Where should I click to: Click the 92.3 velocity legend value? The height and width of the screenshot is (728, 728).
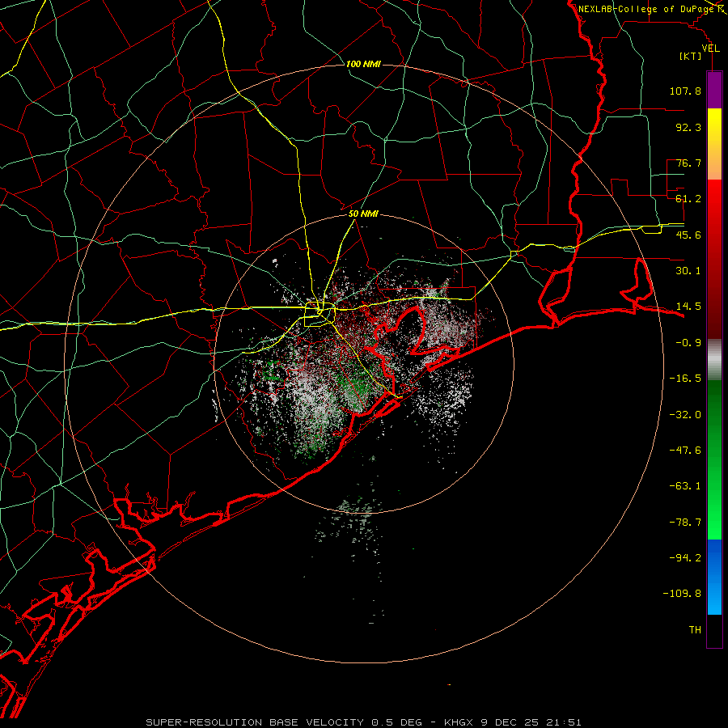[x=688, y=127]
